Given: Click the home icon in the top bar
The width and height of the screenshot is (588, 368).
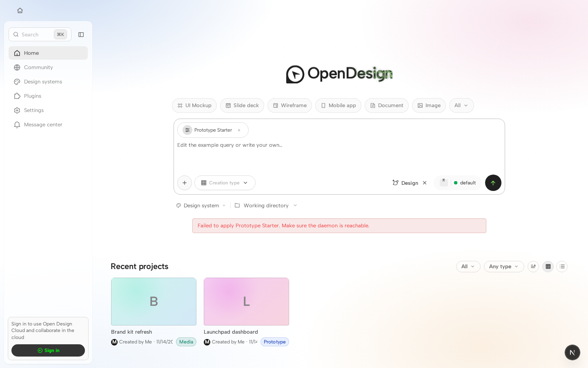Looking at the screenshot, I should [x=20, y=11].
